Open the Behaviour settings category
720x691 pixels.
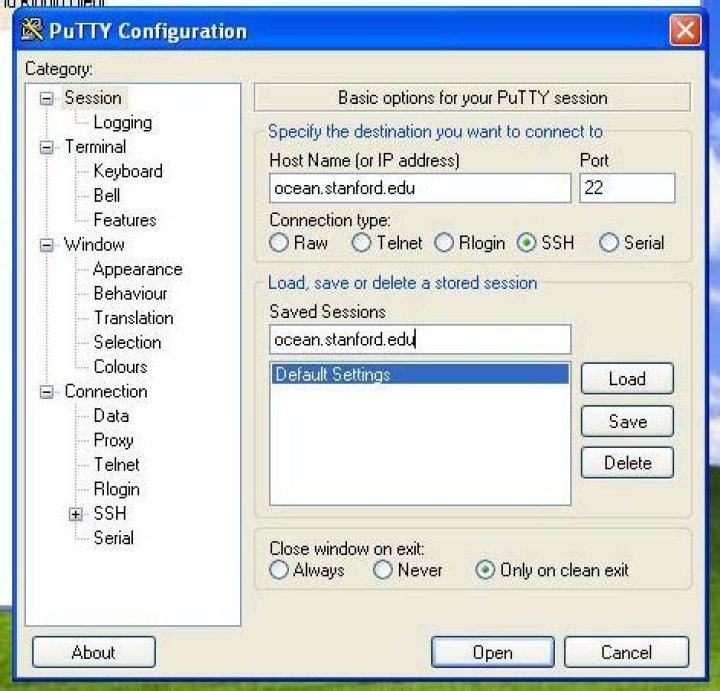[x=130, y=293]
